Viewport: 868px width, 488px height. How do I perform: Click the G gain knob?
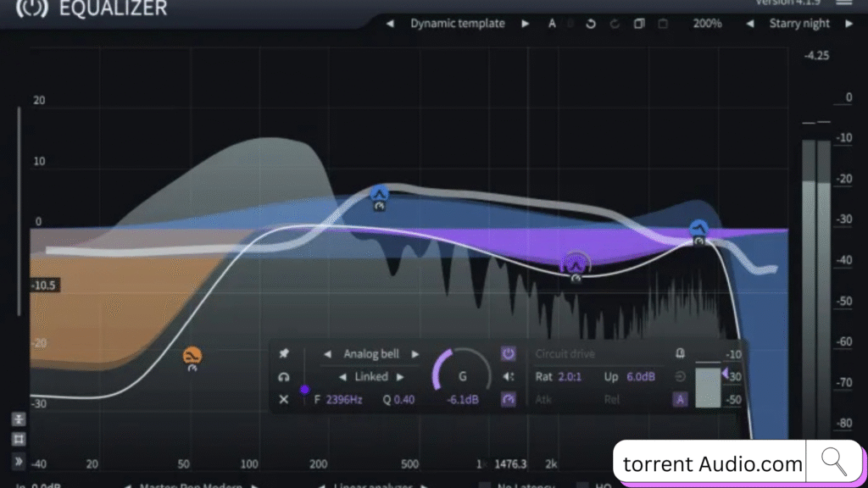[x=462, y=376]
